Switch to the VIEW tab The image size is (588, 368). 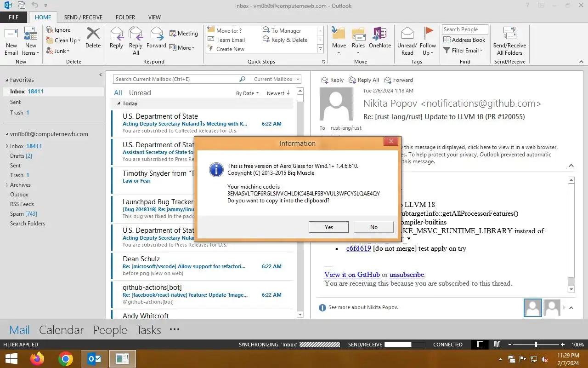[x=154, y=17]
